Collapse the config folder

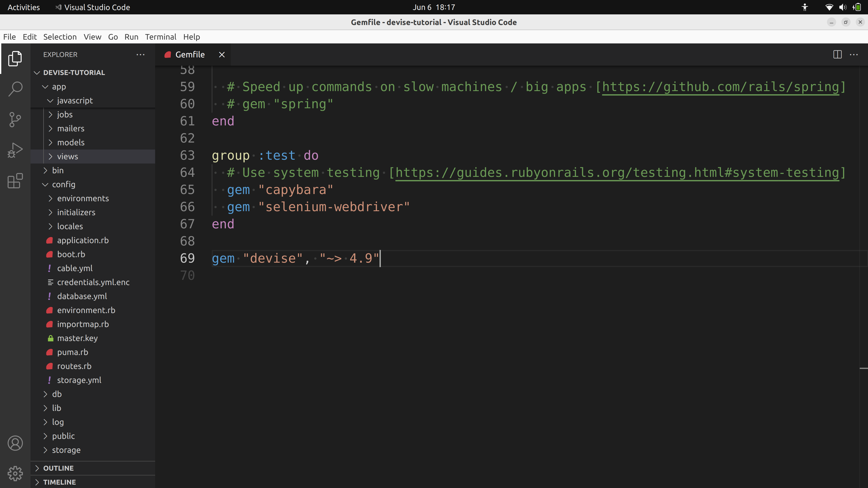click(45, 184)
